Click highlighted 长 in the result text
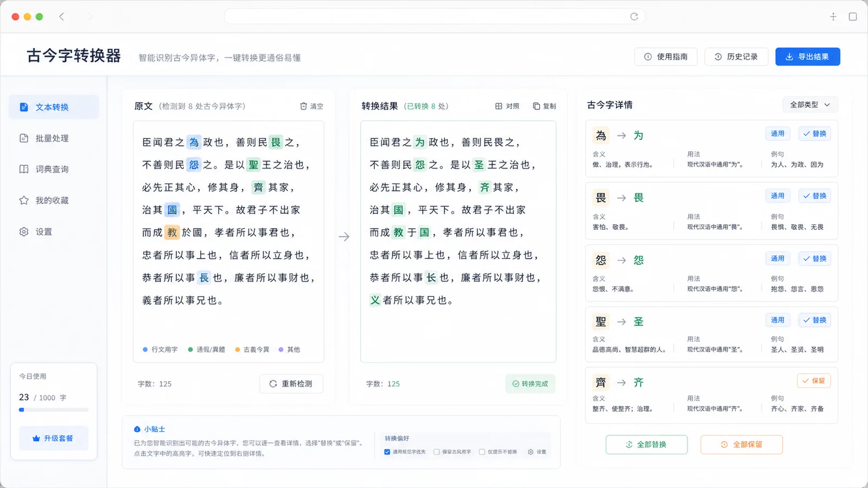868x488 pixels. tap(431, 278)
